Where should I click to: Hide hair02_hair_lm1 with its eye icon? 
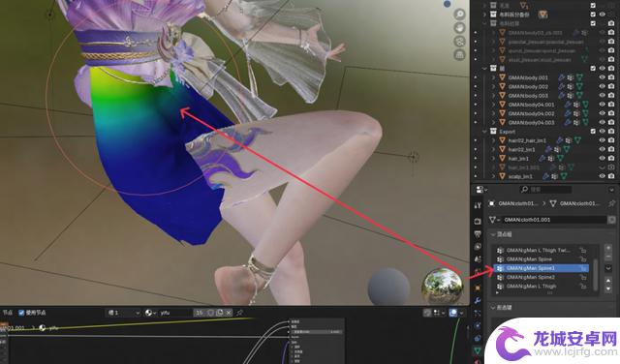[x=603, y=140]
